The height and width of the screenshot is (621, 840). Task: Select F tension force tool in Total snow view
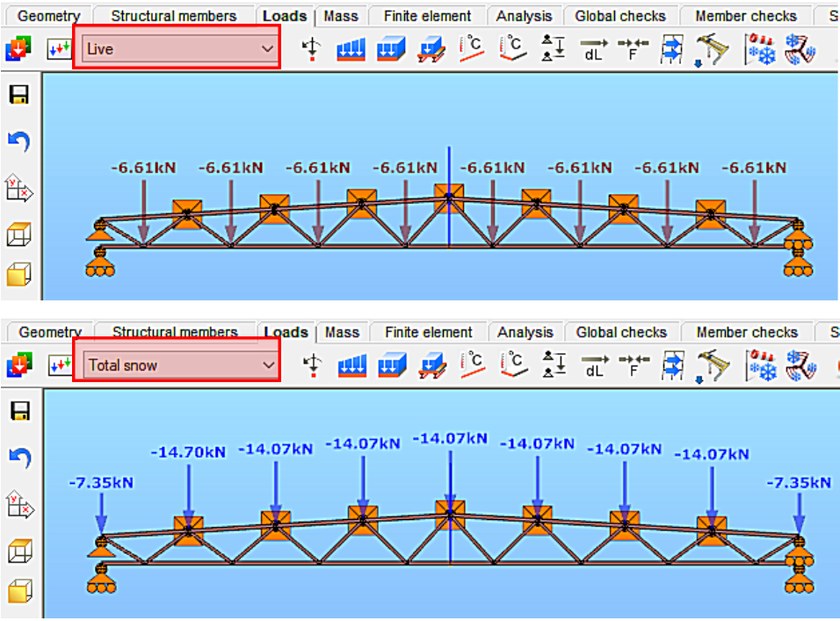(634, 365)
